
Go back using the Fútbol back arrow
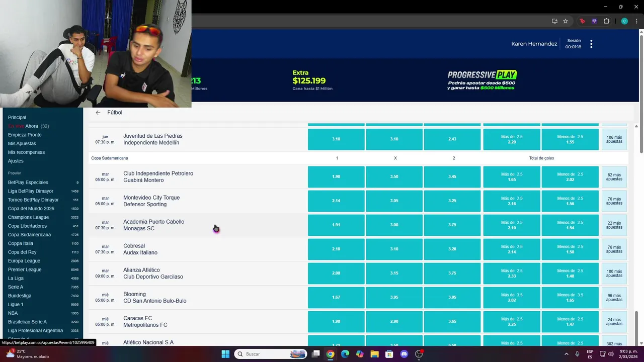pos(98,113)
